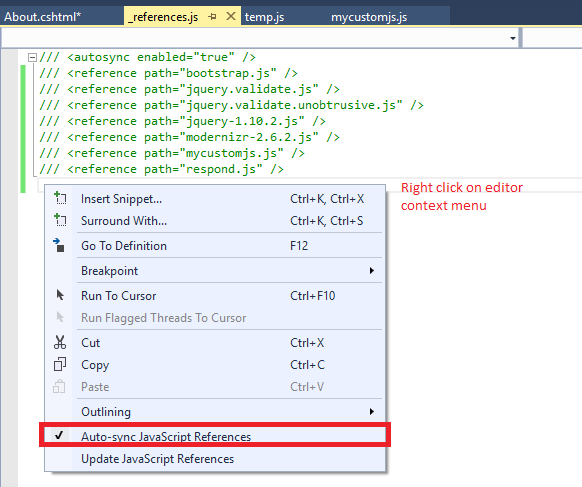Click the autosync enabled="true" line
The width and height of the screenshot is (582, 487).
click(147, 57)
